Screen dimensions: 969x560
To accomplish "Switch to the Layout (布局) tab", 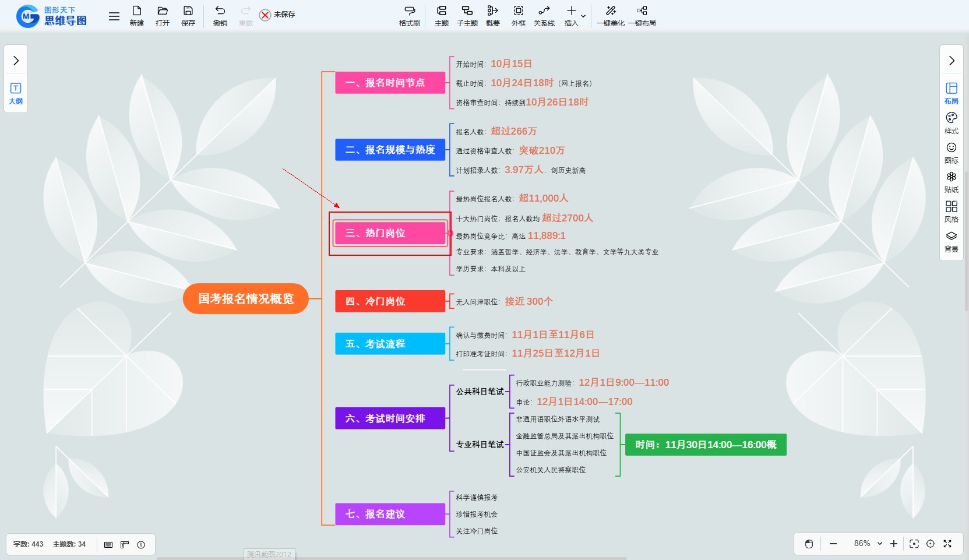I will (951, 93).
